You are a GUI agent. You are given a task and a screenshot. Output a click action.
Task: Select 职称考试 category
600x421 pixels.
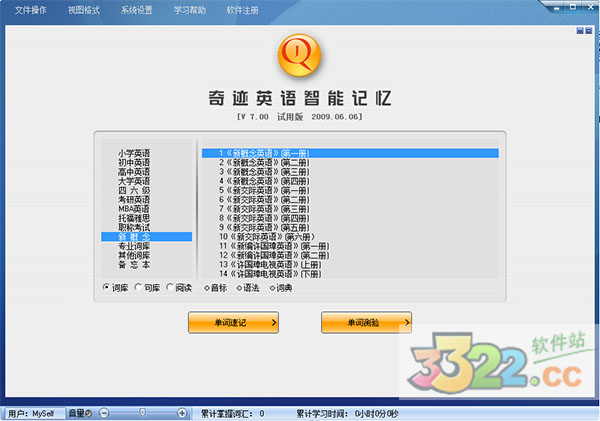[x=134, y=227]
